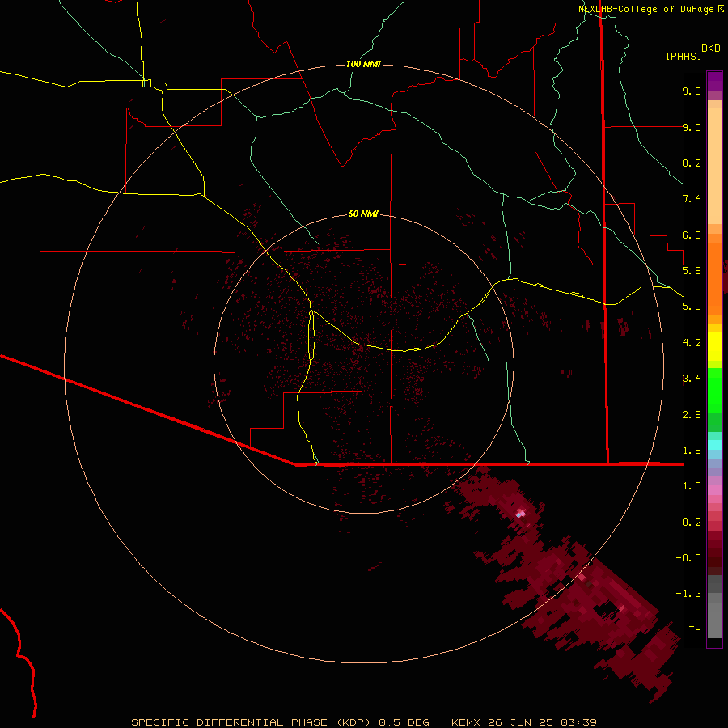The width and height of the screenshot is (728, 728).
Task: Click the "100 NMI" range ring label
Action: [x=363, y=64]
